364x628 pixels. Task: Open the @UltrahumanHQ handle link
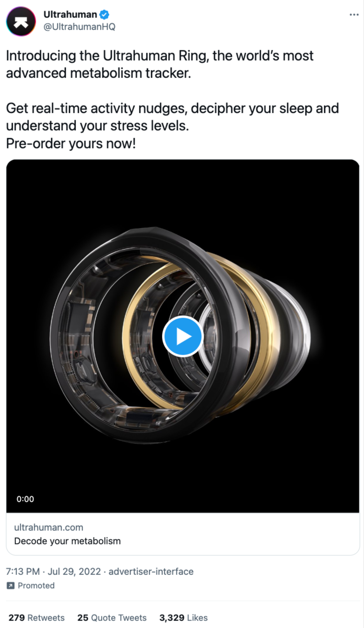(79, 27)
